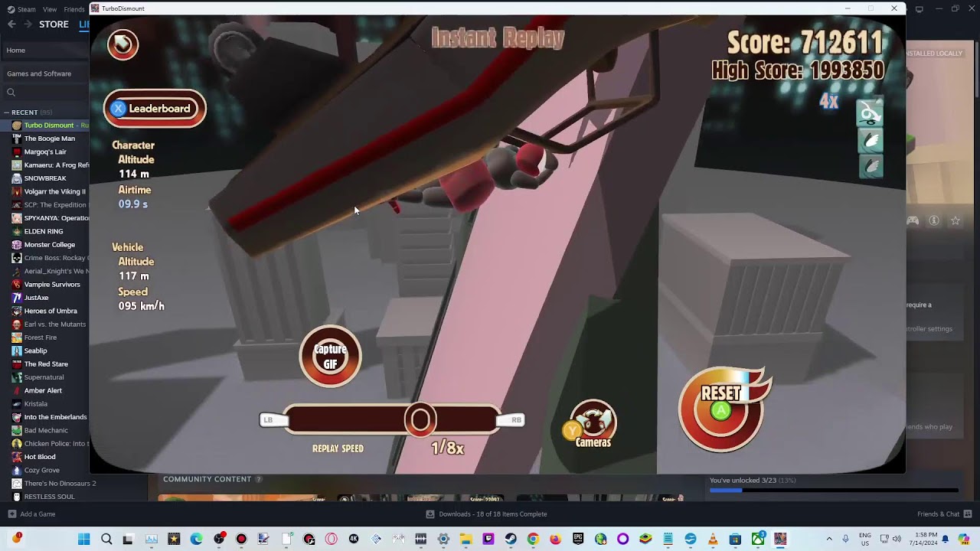Select Bad Mechanic in the library list
Screen dimensions: 980x551
point(44,430)
